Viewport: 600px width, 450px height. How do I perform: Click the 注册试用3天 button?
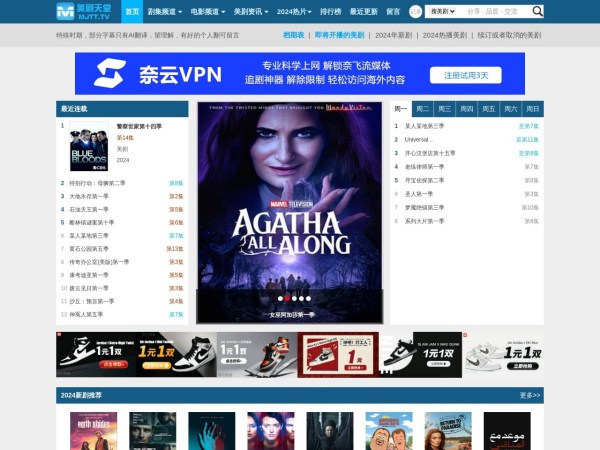pyautogui.click(x=466, y=75)
